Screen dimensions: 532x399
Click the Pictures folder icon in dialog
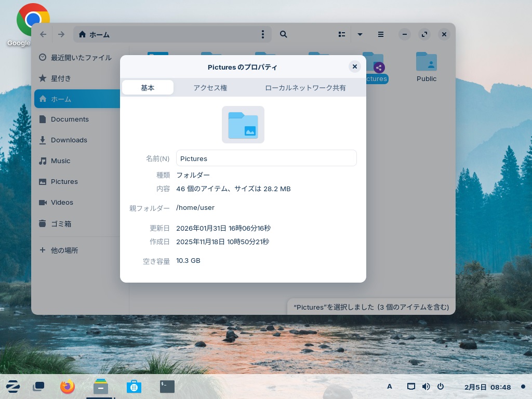(243, 125)
